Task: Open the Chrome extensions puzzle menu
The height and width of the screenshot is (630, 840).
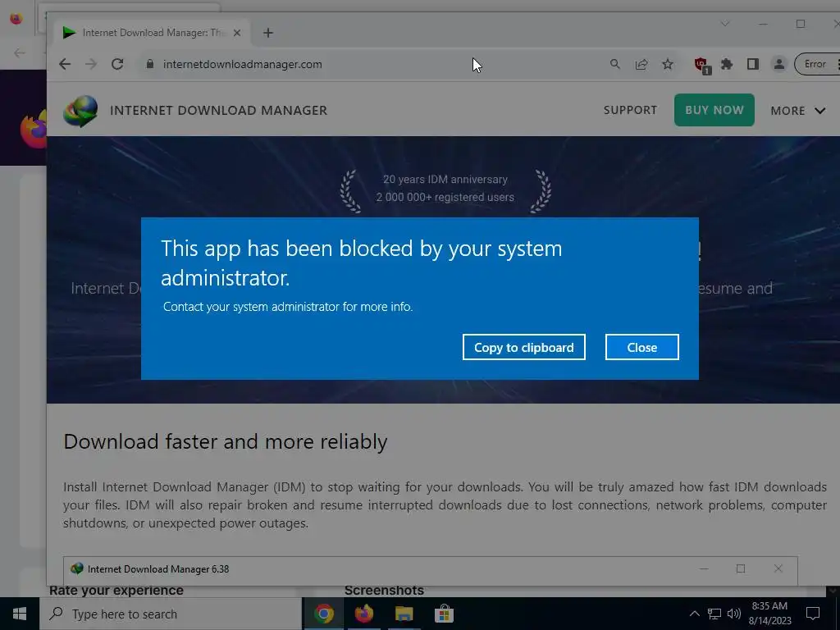Action: pos(727,64)
